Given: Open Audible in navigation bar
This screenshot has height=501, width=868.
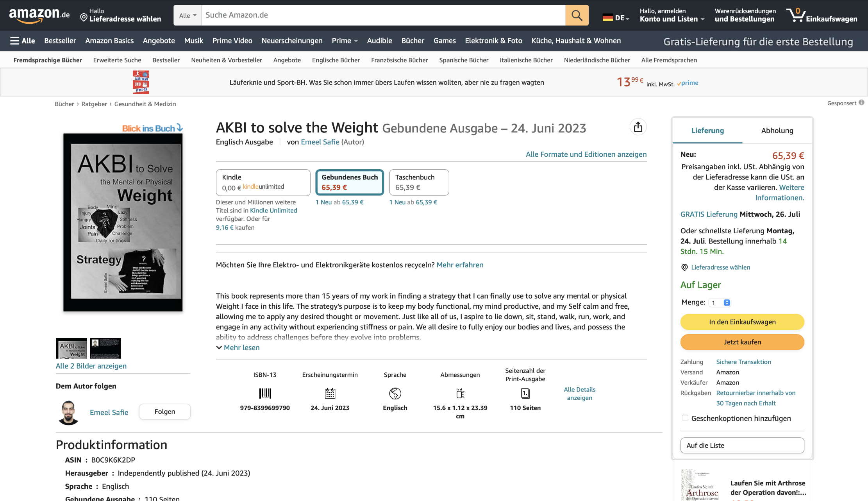Looking at the screenshot, I should tap(379, 41).
